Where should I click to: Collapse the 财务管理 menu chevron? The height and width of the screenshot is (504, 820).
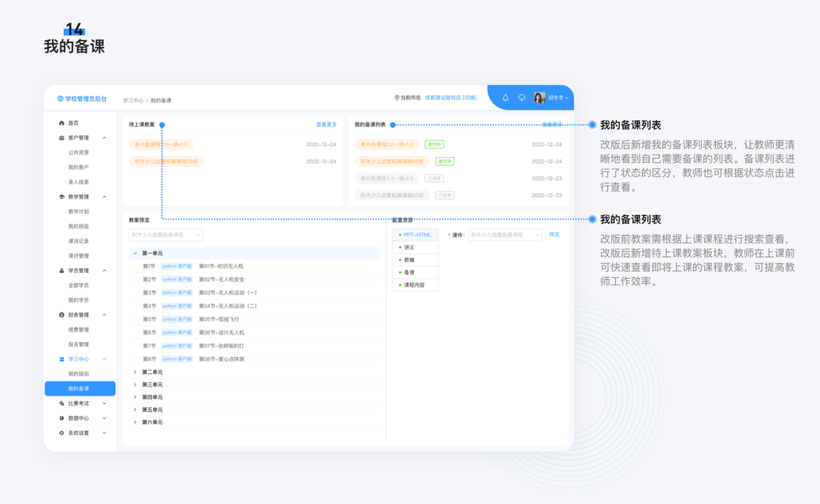coord(104,315)
